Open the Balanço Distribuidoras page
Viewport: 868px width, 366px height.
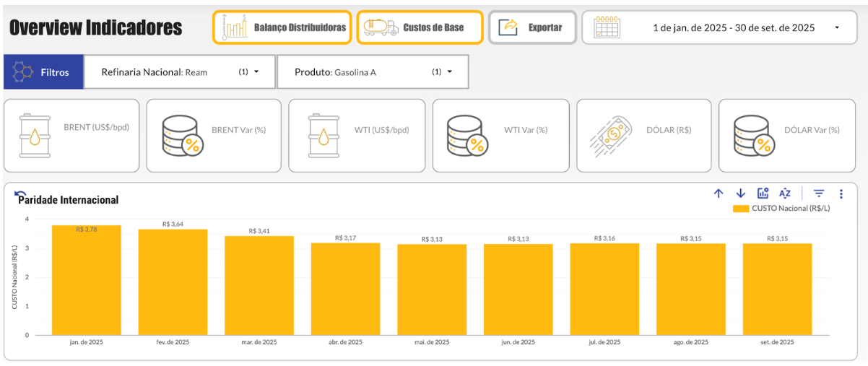click(282, 27)
